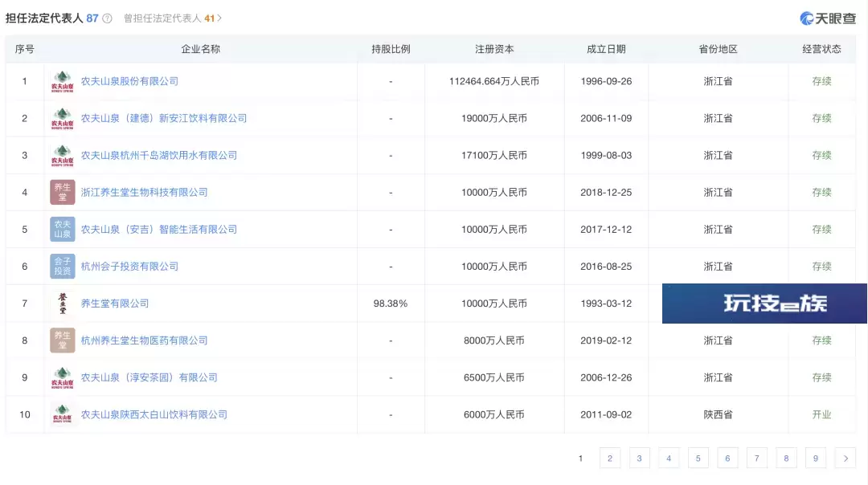
Task: Click the 19000万人民币 capital cell
Action: point(494,118)
